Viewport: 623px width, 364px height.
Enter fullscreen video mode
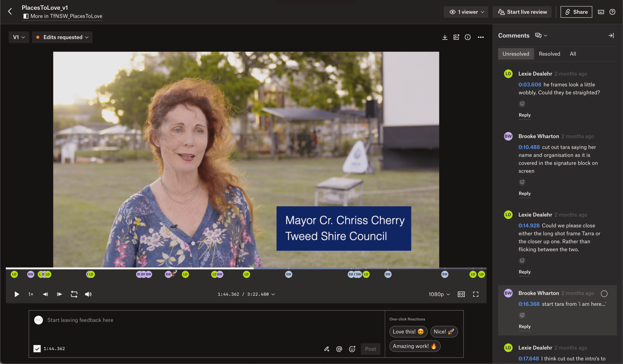(476, 294)
